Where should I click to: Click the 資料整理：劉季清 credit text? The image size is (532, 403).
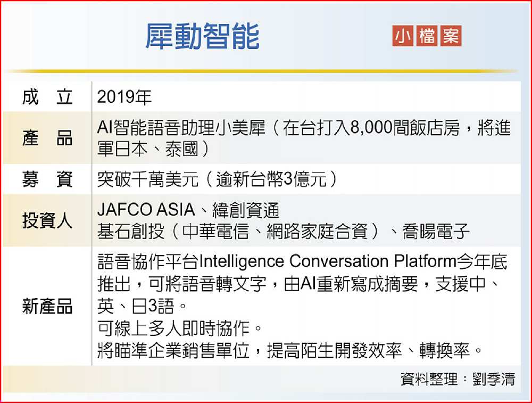pos(458,379)
